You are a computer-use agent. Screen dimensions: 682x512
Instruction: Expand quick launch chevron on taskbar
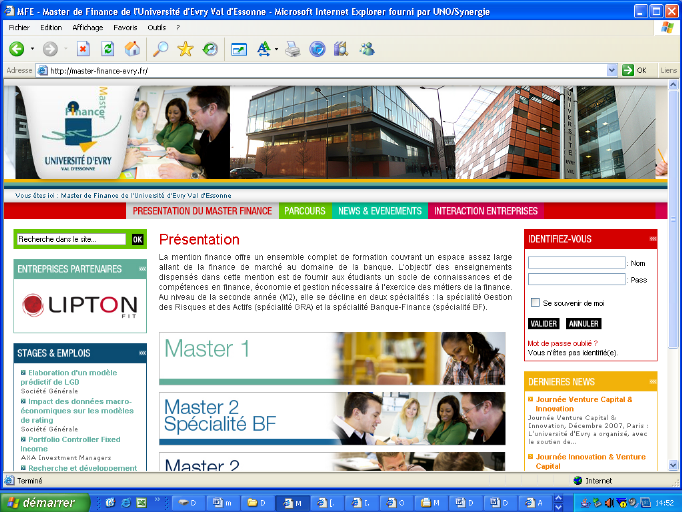click(x=157, y=499)
